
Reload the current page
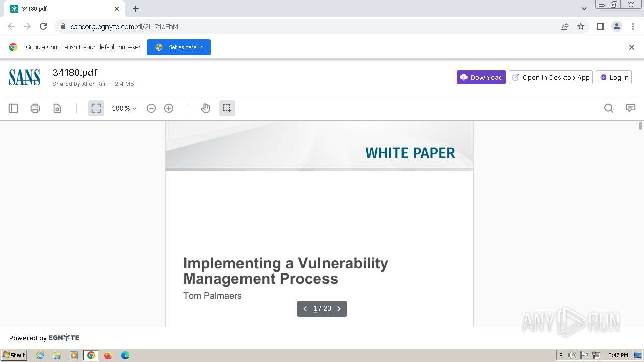(x=43, y=26)
